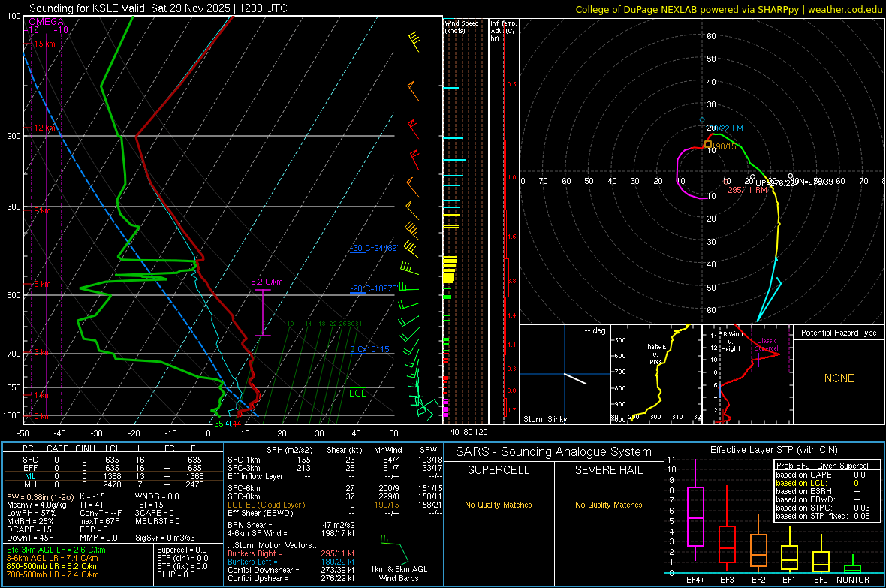Click the LCL-EL (Cloud Layer) row
This screenshot has width=886, height=588.
point(335,505)
